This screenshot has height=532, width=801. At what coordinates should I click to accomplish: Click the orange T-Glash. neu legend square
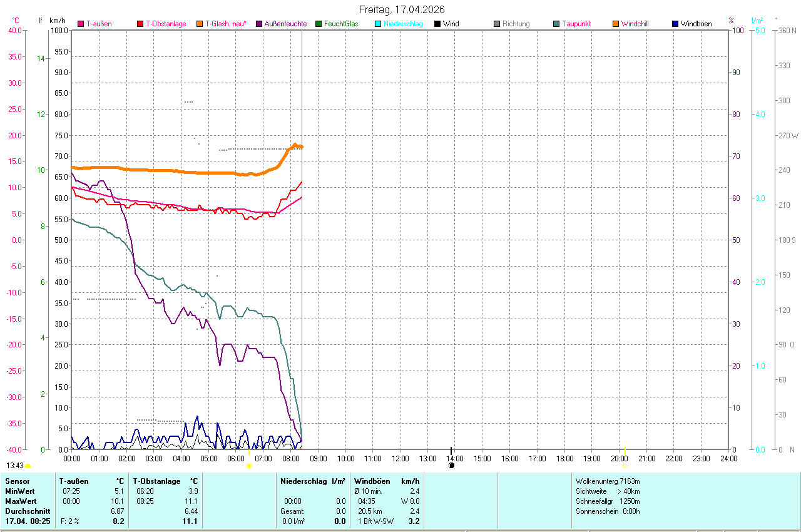(200, 24)
